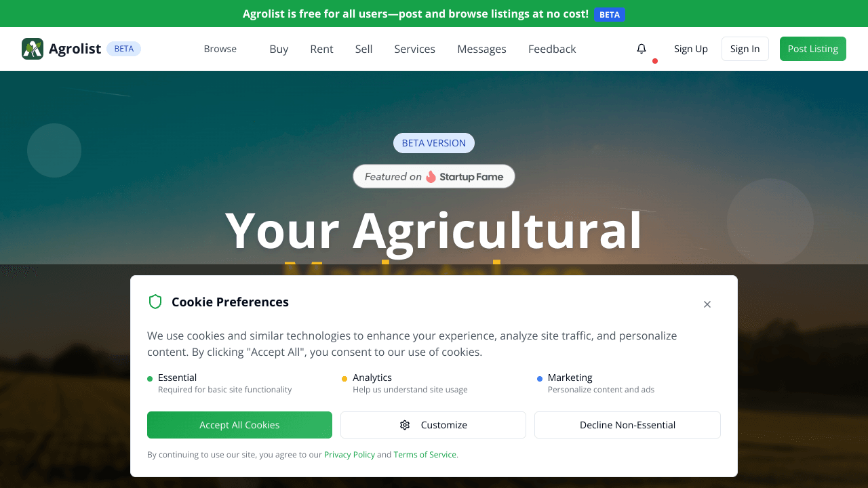Open the notifications bell
This screenshot has width=868, height=488.
point(642,49)
